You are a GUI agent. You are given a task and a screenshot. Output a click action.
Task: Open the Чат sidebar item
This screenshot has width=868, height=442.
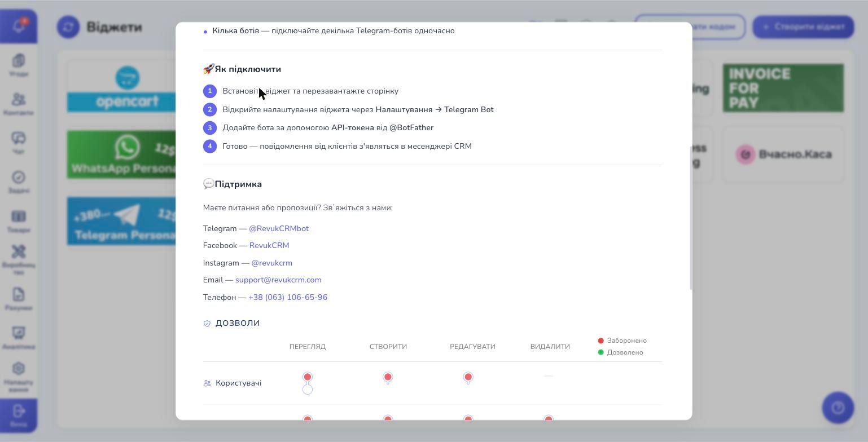(x=19, y=143)
